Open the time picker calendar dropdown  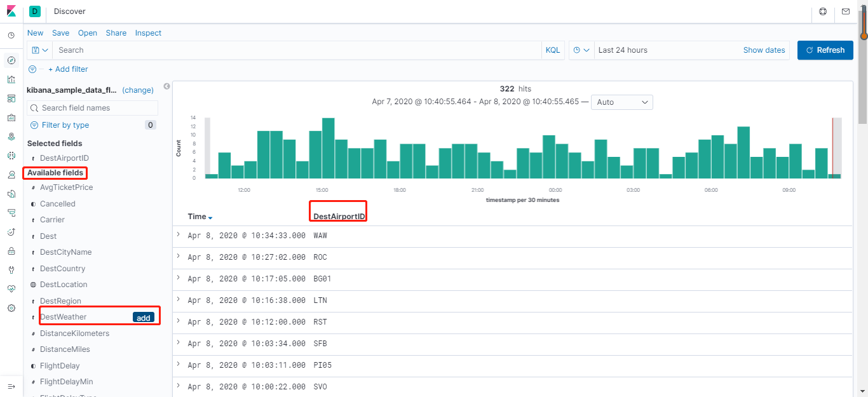tap(581, 50)
